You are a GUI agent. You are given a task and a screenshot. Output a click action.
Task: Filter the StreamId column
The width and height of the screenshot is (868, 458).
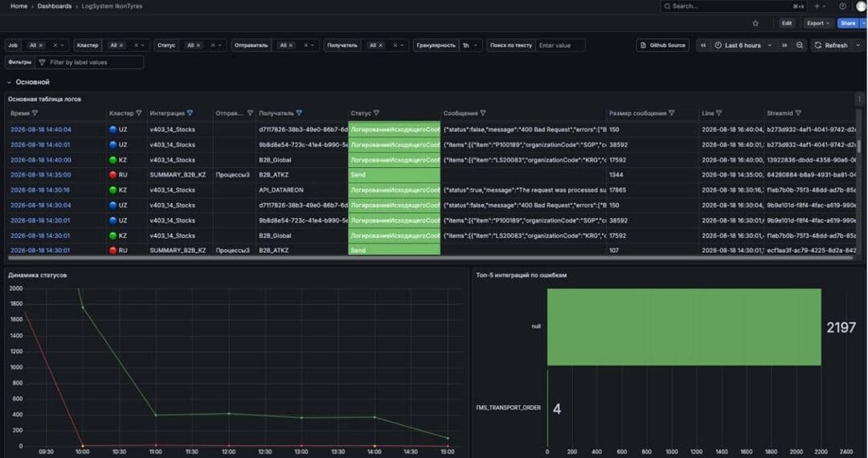(x=798, y=113)
